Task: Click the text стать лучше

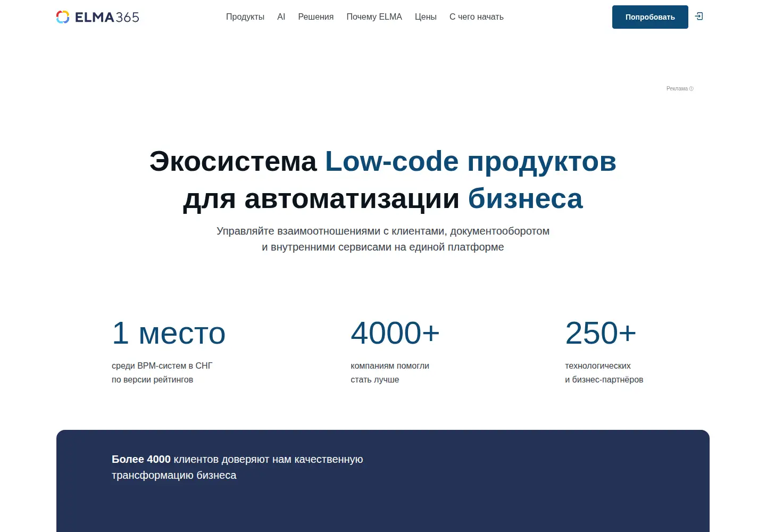Action: click(x=375, y=379)
